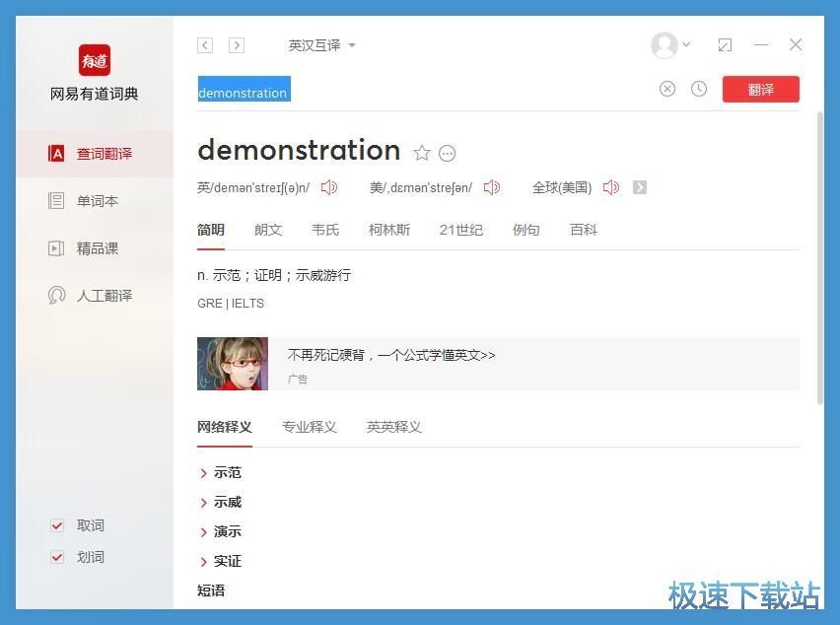Click the Youdao red logo icon
Screen dimensions: 840x625
(95, 60)
